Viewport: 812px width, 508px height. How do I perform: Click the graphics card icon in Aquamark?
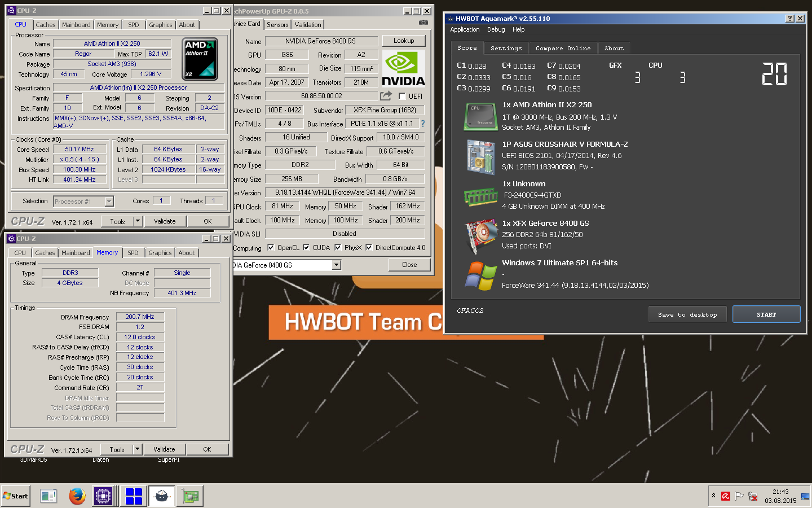click(480, 237)
